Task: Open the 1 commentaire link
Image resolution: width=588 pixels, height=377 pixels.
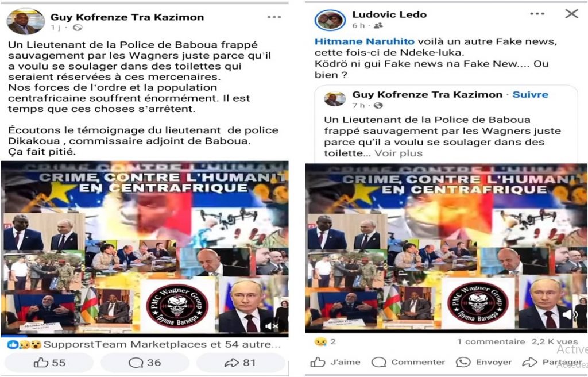Action: coord(490,341)
